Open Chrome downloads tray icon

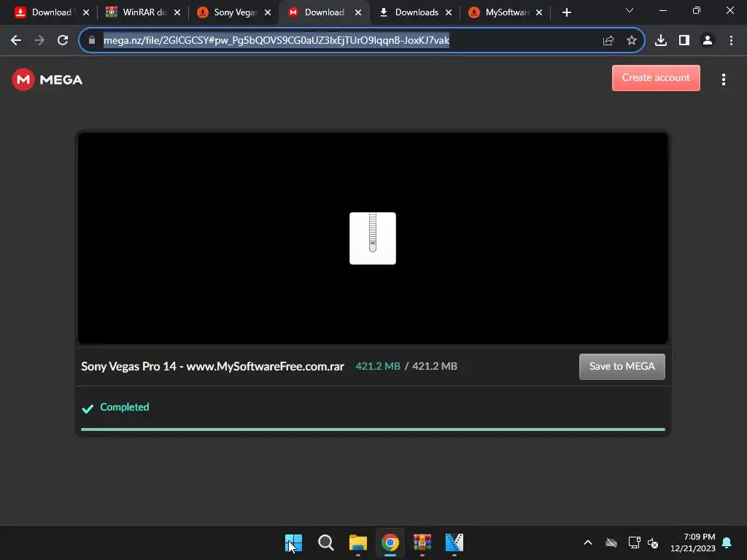661,40
